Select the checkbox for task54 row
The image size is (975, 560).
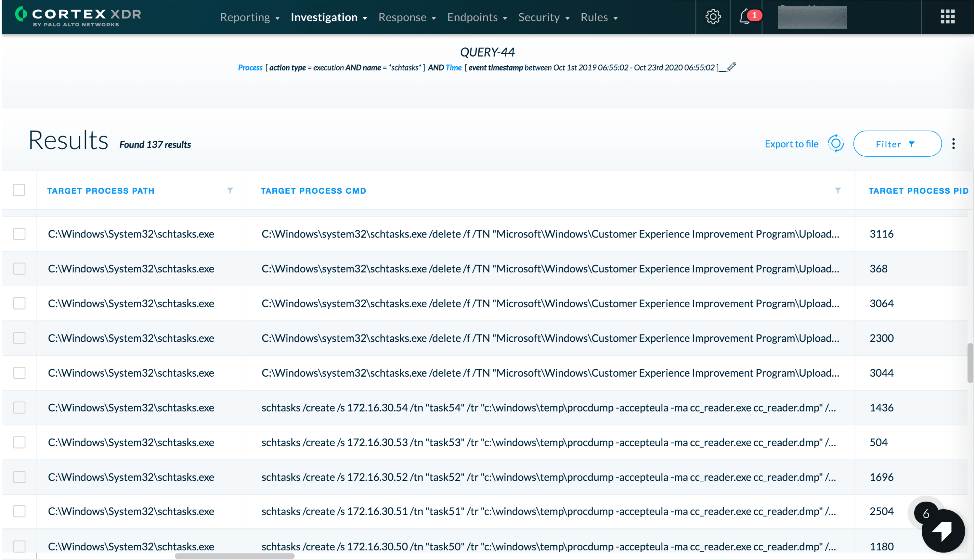(19, 408)
